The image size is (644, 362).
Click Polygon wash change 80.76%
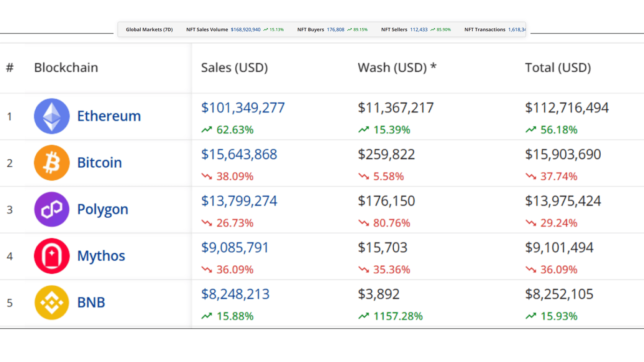391,223
